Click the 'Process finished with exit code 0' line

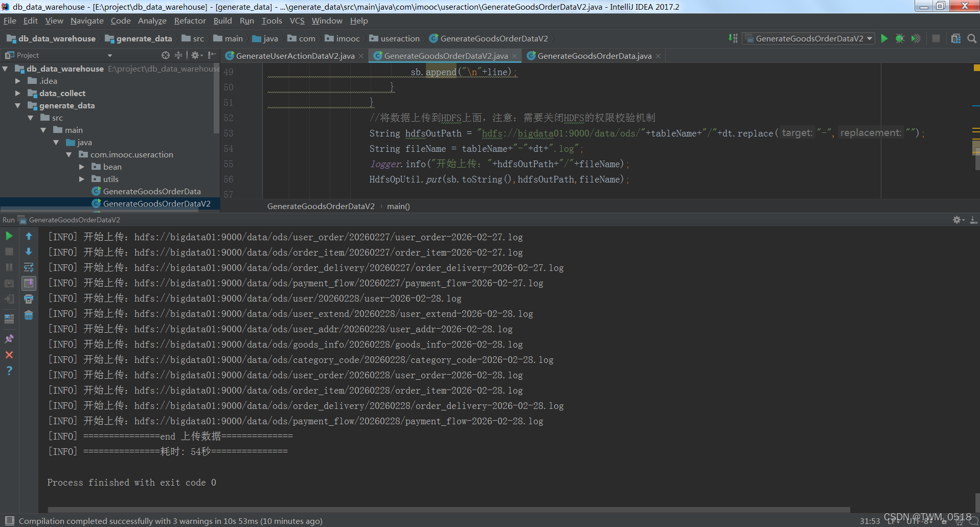131,482
